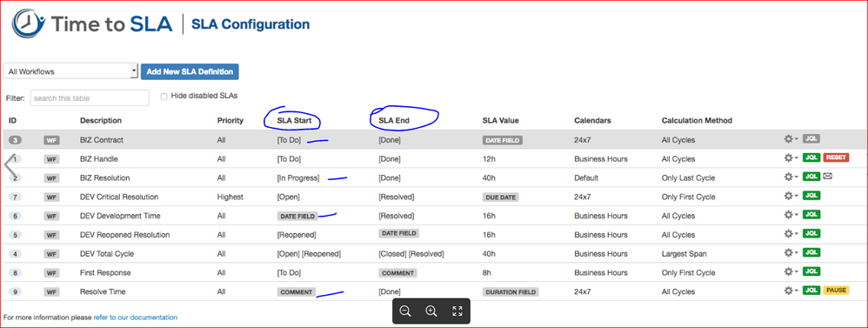Toggle fullscreen with the expand arrows icon
The height and width of the screenshot is (328, 868).
457,311
